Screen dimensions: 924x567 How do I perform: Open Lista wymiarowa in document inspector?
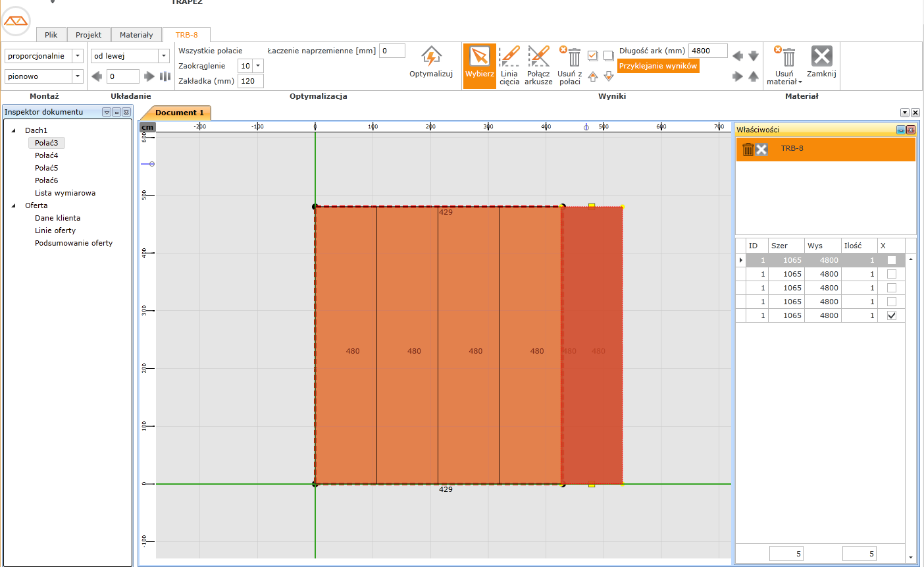[x=65, y=193]
